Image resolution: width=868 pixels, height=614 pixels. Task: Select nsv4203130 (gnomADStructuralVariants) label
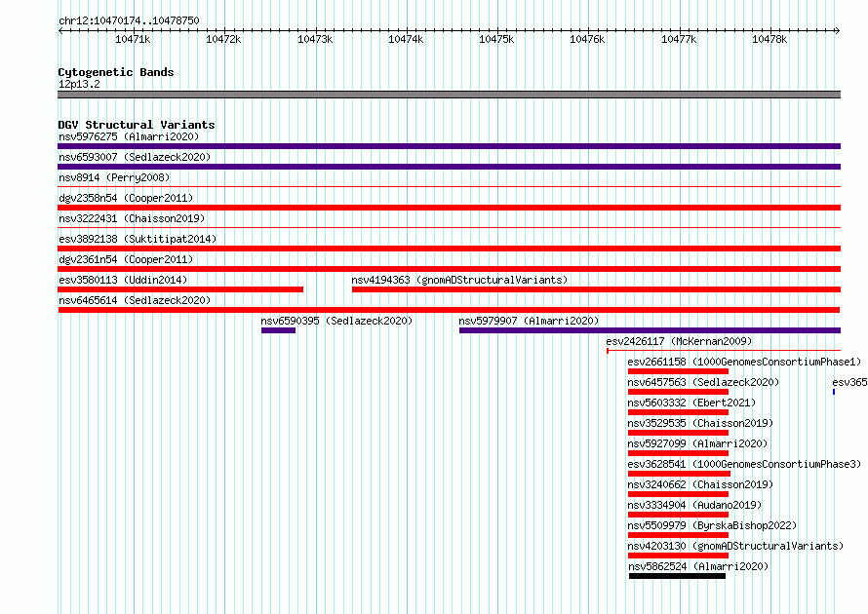click(735, 546)
